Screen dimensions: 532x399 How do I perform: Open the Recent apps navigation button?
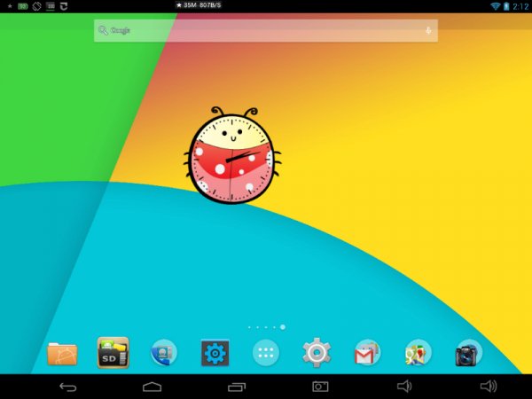coord(237,387)
